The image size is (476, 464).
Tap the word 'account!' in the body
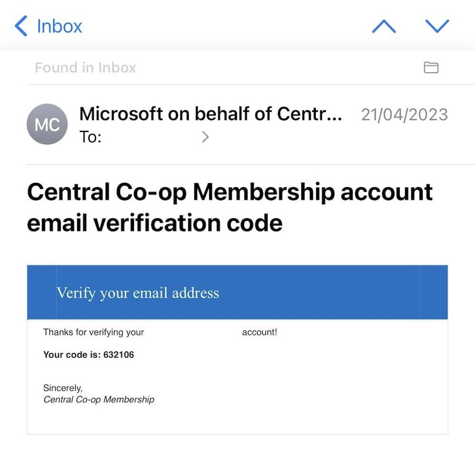coord(259,332)
